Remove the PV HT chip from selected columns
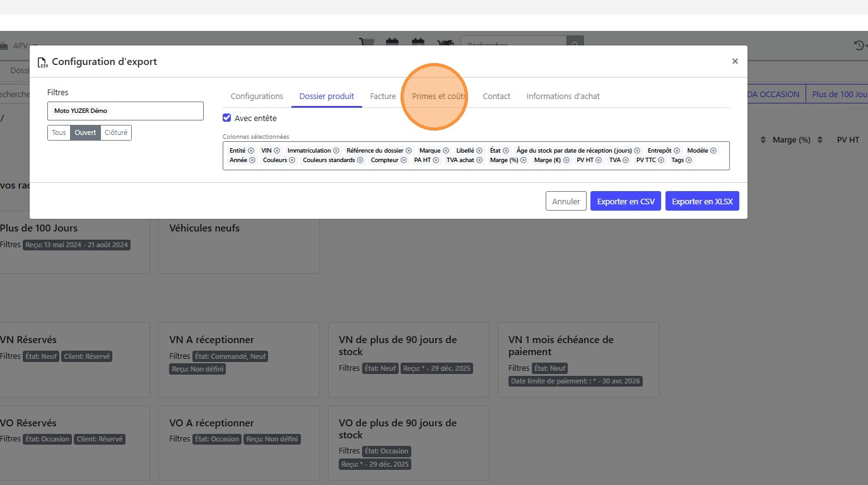Screen dimensions: 868x485 tap(599, 160)
